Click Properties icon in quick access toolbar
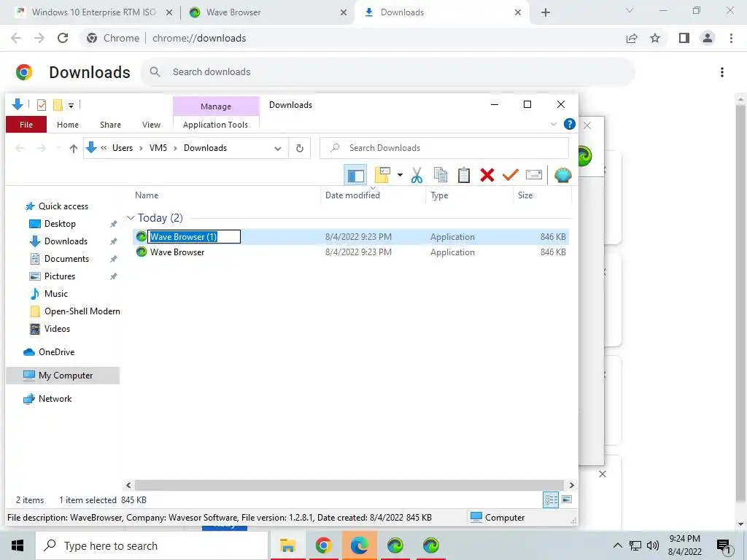This screenshot has height=560, width=747. 42,105
